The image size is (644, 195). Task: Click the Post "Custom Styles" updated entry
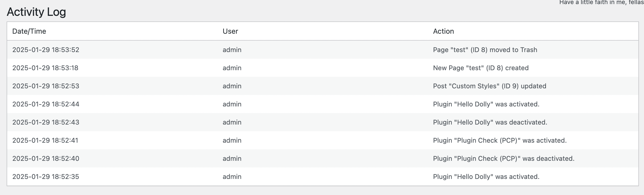tap(490, 86)
